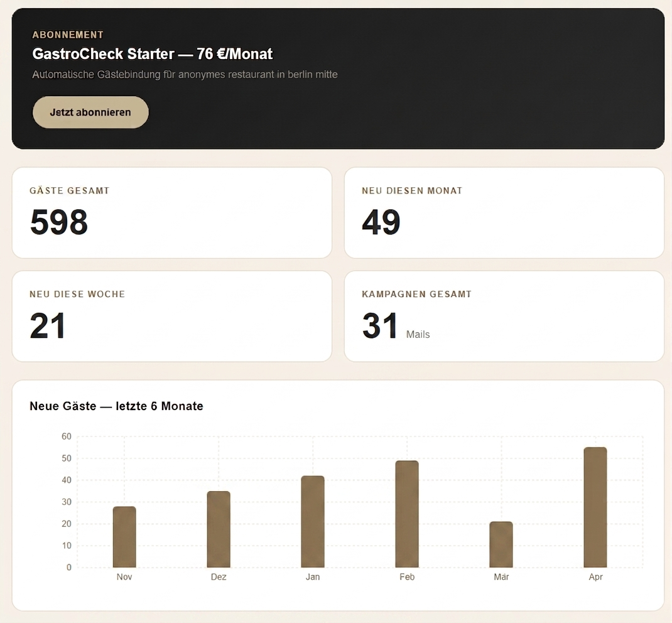672x623 pixels.
Task: Click the Neue Gäste — letzte 6 Monate title
Action: pos(116,406)
